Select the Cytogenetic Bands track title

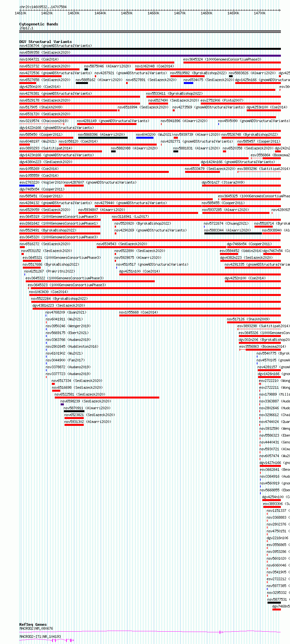[39, 24]
